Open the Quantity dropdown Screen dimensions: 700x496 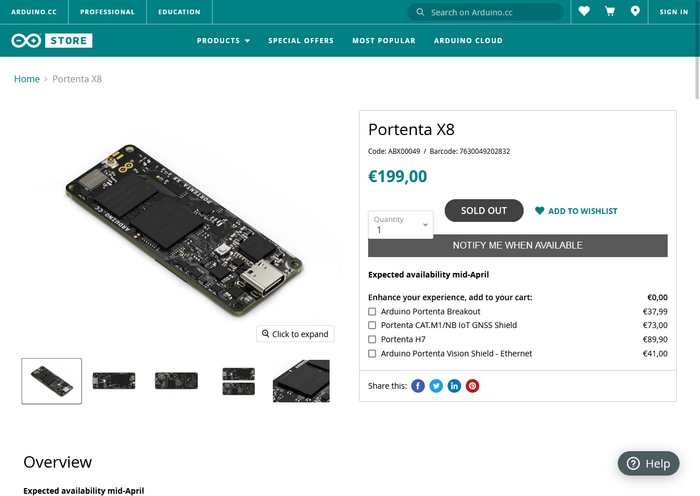click(401, 225)
